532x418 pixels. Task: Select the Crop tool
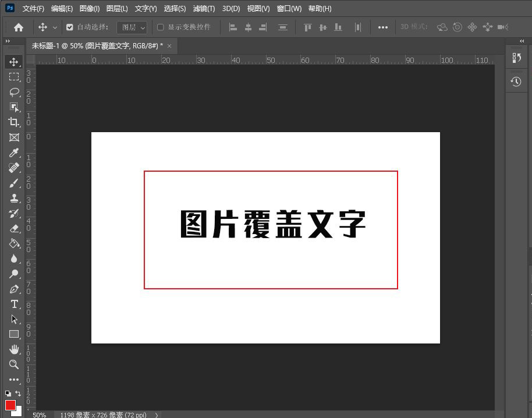[x=15, y=122]
